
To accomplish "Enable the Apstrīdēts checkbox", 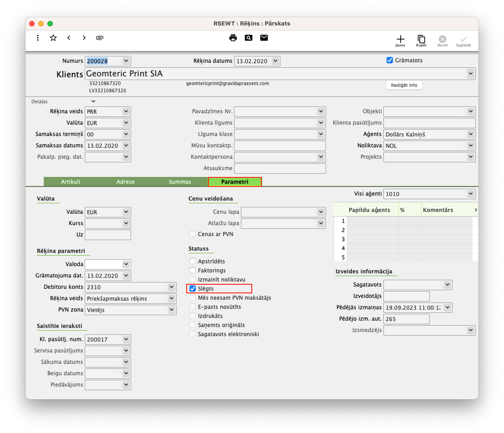I will point(193,261).
